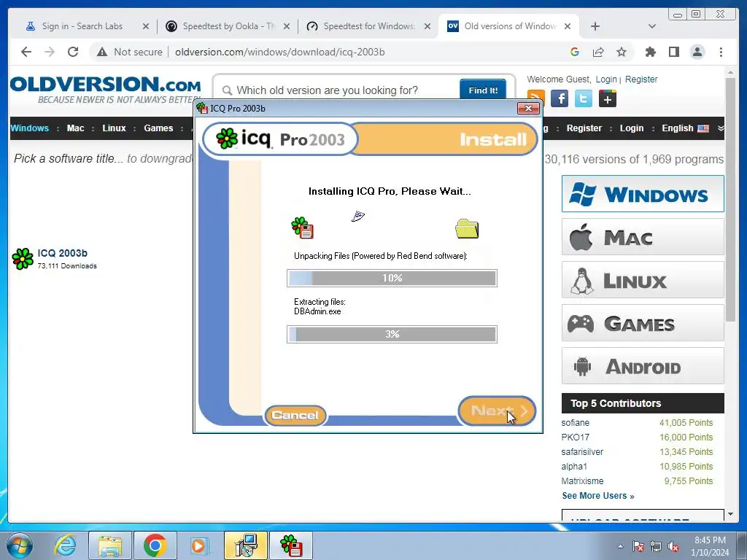This screenshot has width=747, height=560.
Task: Toggle the Chrome side panel icon
Action: point(673,52)
